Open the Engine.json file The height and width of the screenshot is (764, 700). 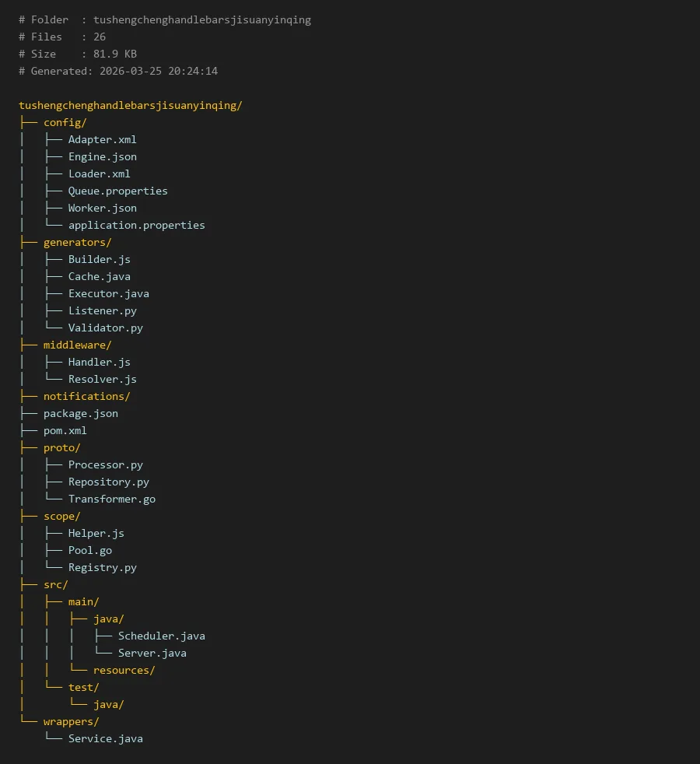pos(102,156)
